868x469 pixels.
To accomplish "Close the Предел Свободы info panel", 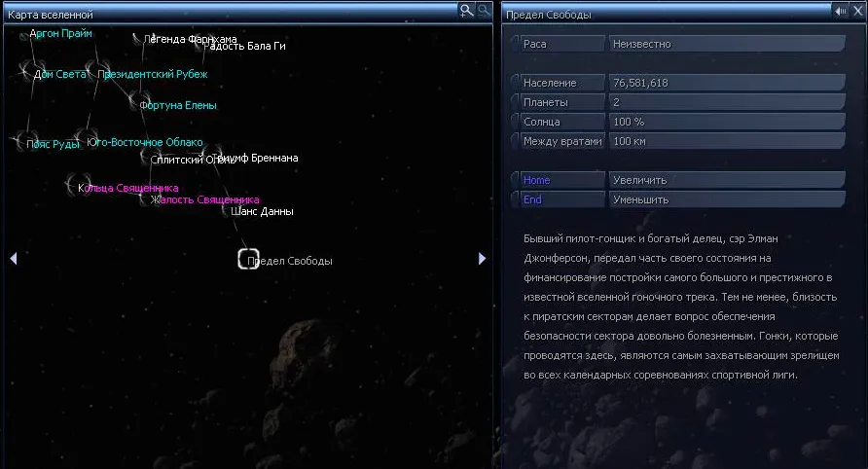I will (855, 11).
